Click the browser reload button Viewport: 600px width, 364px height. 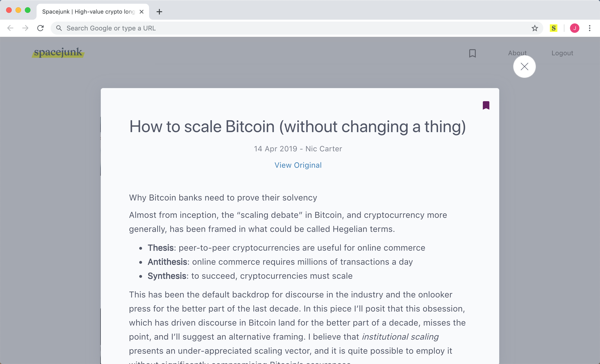pos(40,28)
